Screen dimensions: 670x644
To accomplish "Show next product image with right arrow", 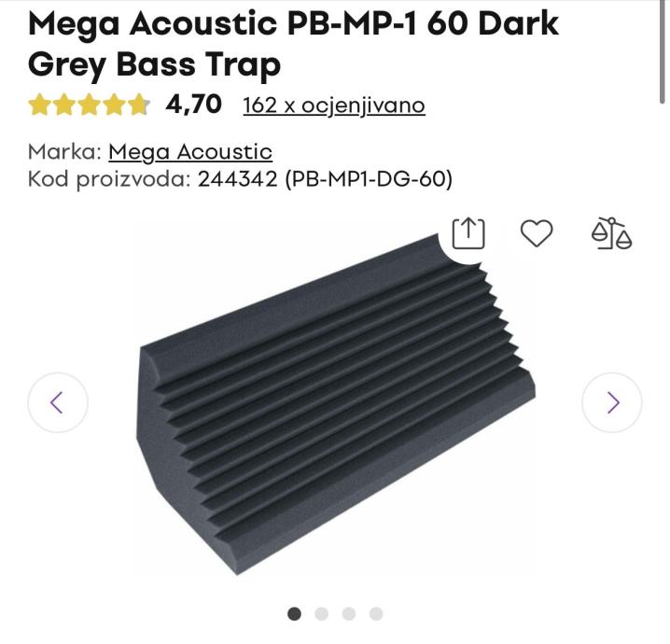I will click(x=612, y=402).
